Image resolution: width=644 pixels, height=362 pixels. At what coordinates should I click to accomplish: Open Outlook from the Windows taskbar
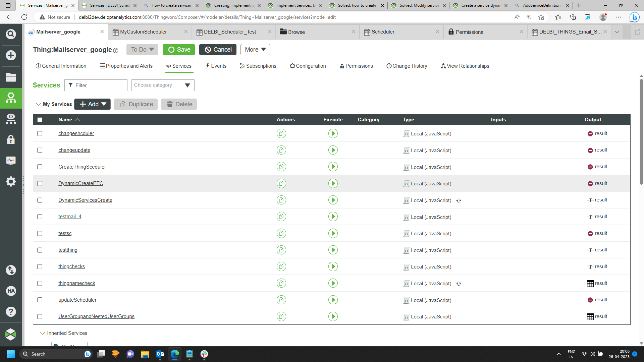click(160, 354)
